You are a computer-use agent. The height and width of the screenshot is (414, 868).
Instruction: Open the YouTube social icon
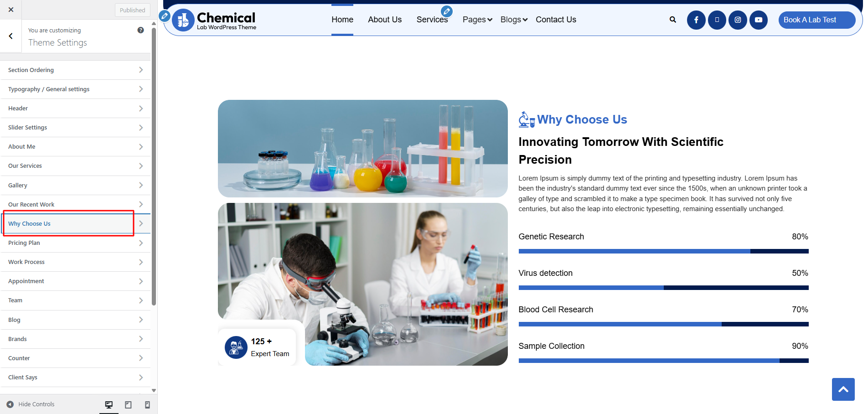758,20
